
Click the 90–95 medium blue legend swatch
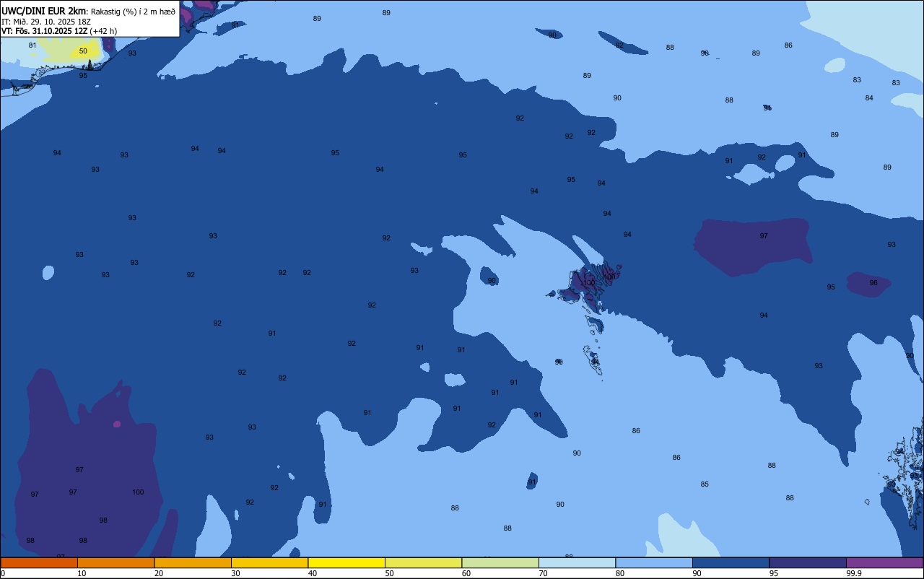click(x=731, y=562)
